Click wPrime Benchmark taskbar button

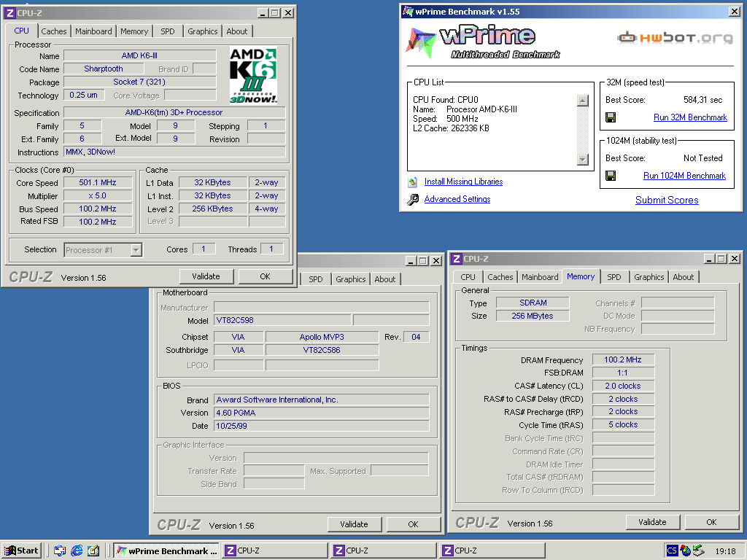[x=166, y=551]
